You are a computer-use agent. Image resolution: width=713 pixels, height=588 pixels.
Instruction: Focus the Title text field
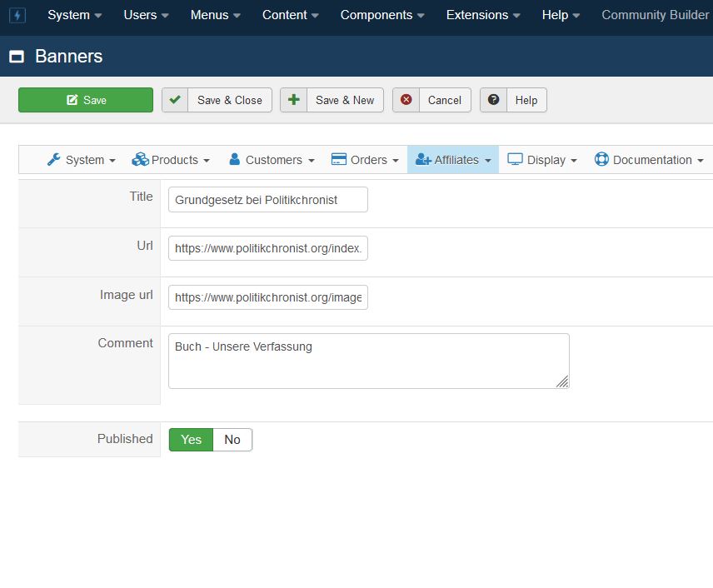[x=267, y=200]
